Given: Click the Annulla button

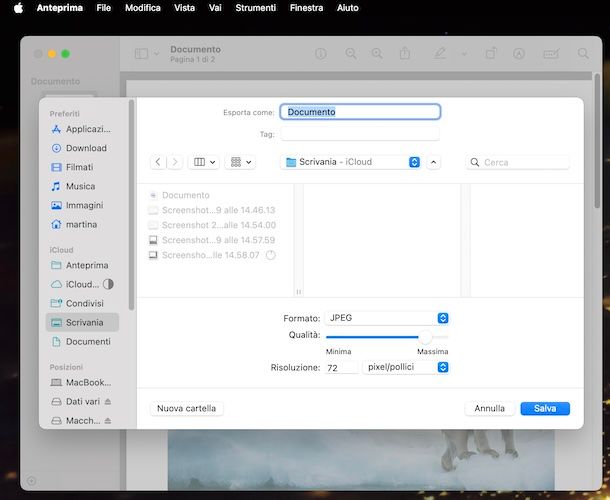Looking at the screenshot, I should pos(489,408).
